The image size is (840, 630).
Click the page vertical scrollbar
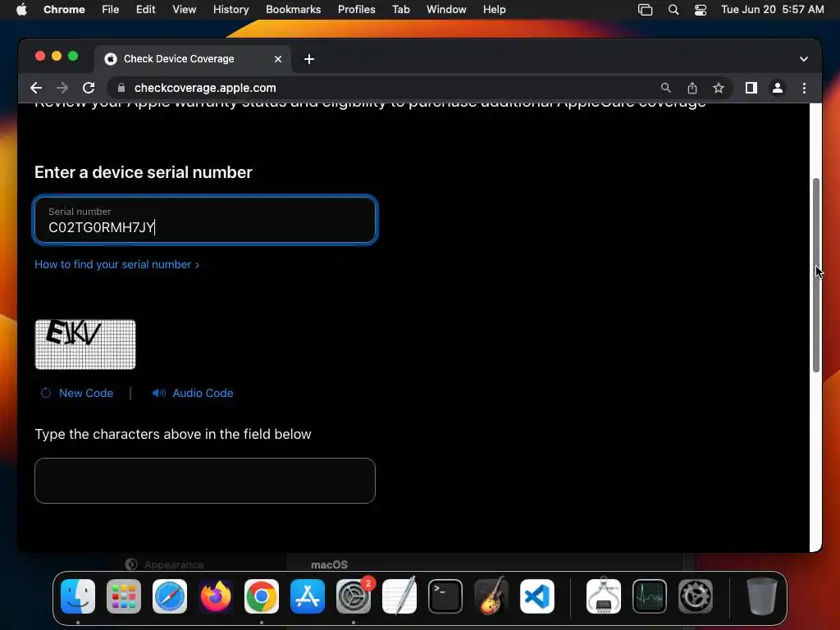coord(816,275)
